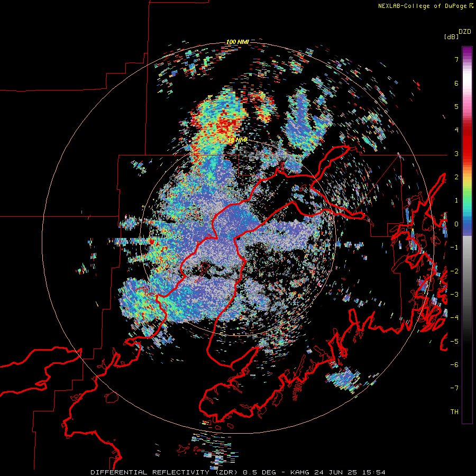Click the -4 value on the color scale
This screenshot has height=476, width=476.
[x=454, y=318]
